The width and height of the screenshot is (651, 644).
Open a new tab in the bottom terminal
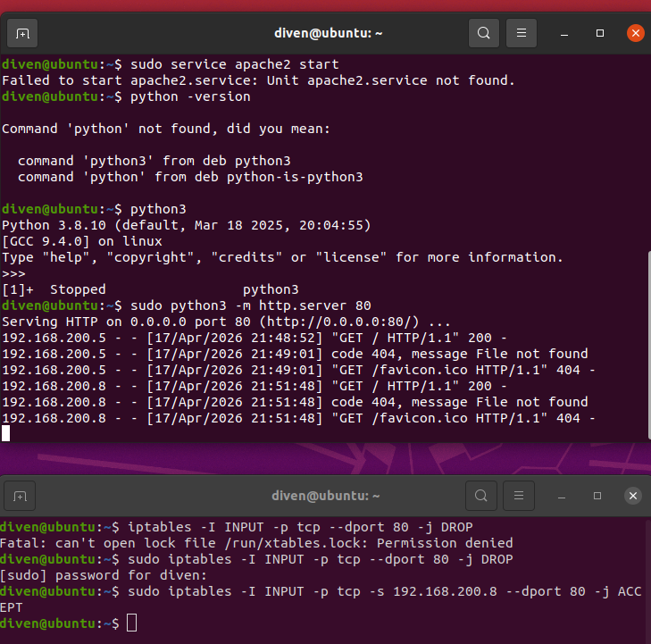(x=20, y=496)
